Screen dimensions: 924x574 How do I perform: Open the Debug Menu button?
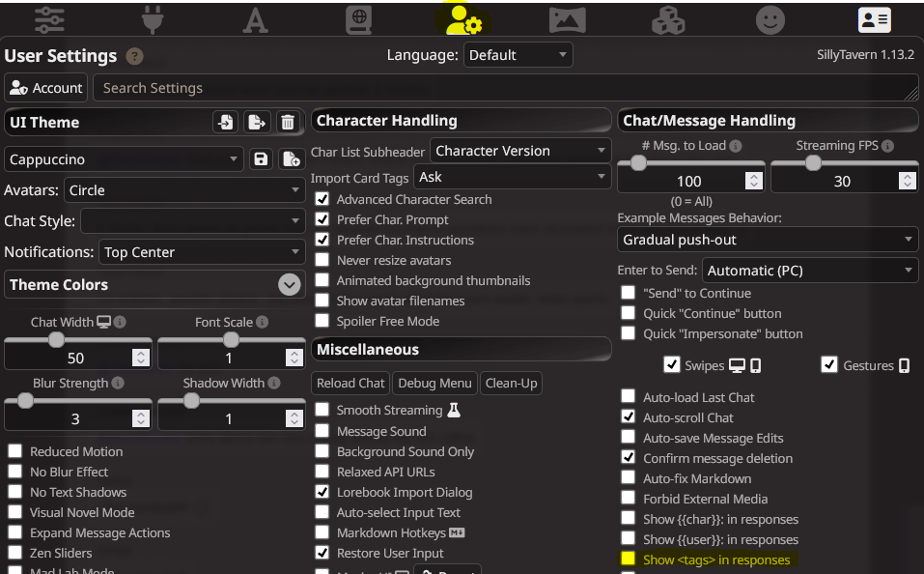[x=434, y=383]
